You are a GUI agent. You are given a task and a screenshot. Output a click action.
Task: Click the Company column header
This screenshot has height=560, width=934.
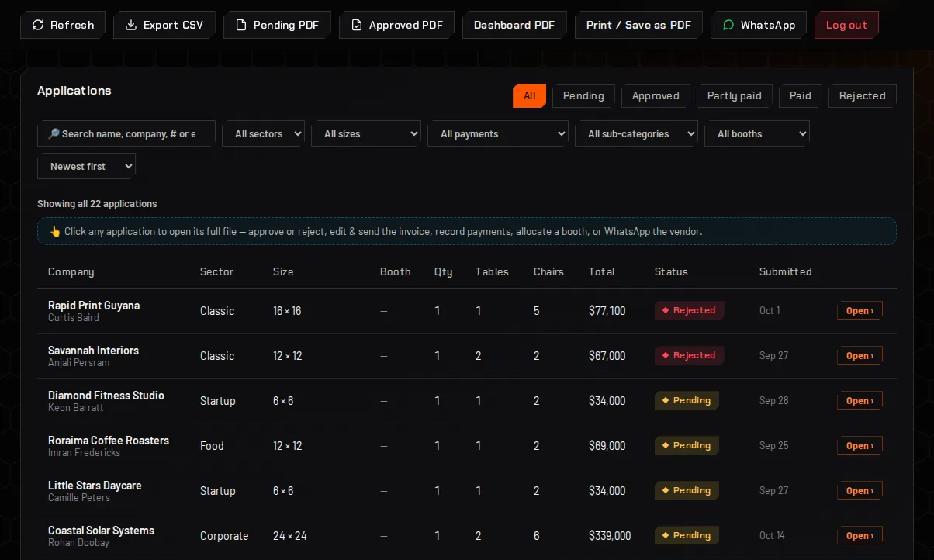click(71, 271)
